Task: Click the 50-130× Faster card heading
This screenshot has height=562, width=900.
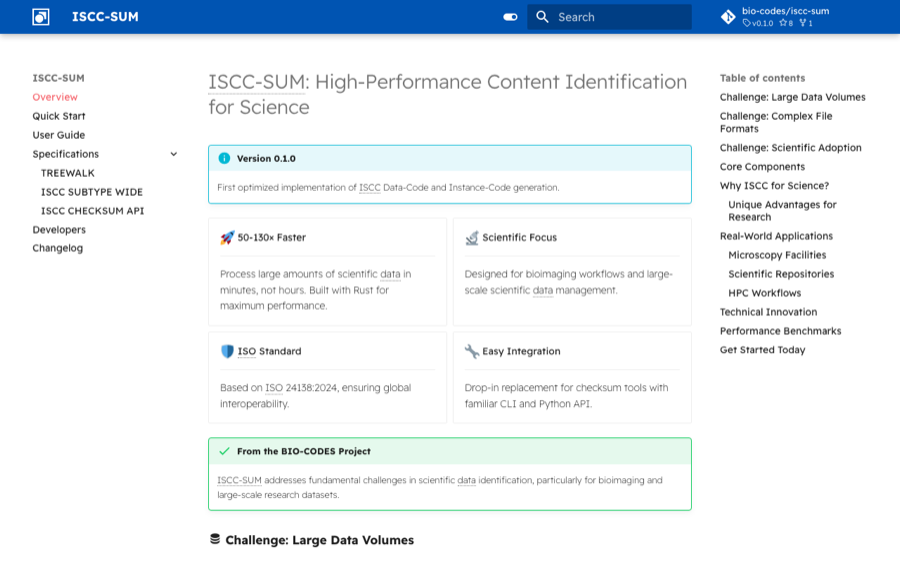Action: coord(271,238)
